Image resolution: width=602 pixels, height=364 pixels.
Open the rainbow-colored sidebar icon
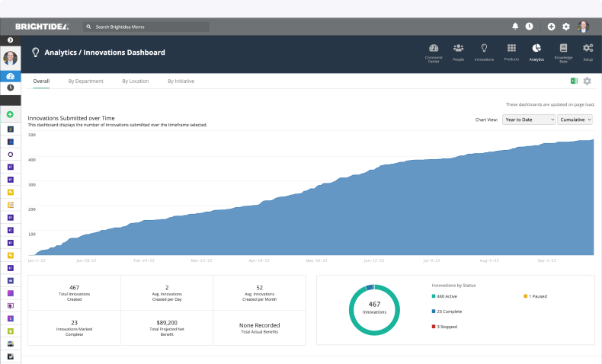click(11, 343)
